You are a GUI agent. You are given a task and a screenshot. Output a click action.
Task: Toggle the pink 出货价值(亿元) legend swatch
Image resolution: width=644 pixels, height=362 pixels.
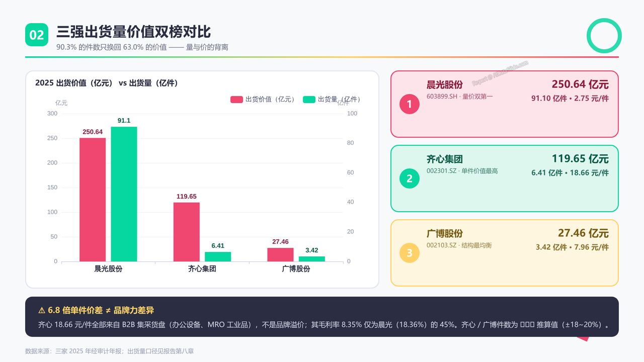[x=236, y=100]
